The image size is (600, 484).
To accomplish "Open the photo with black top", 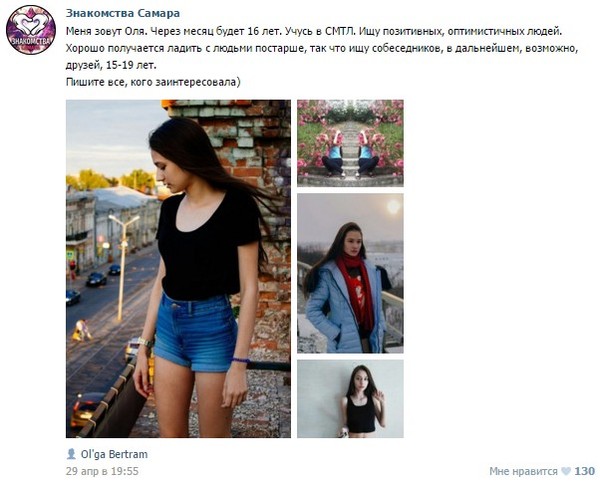I will coord(350,399).
